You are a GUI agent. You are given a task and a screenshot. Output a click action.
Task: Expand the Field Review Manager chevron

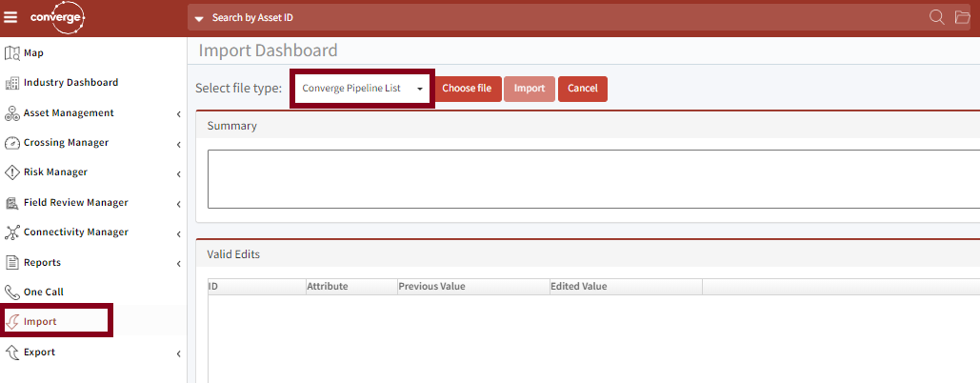(178, 204)
